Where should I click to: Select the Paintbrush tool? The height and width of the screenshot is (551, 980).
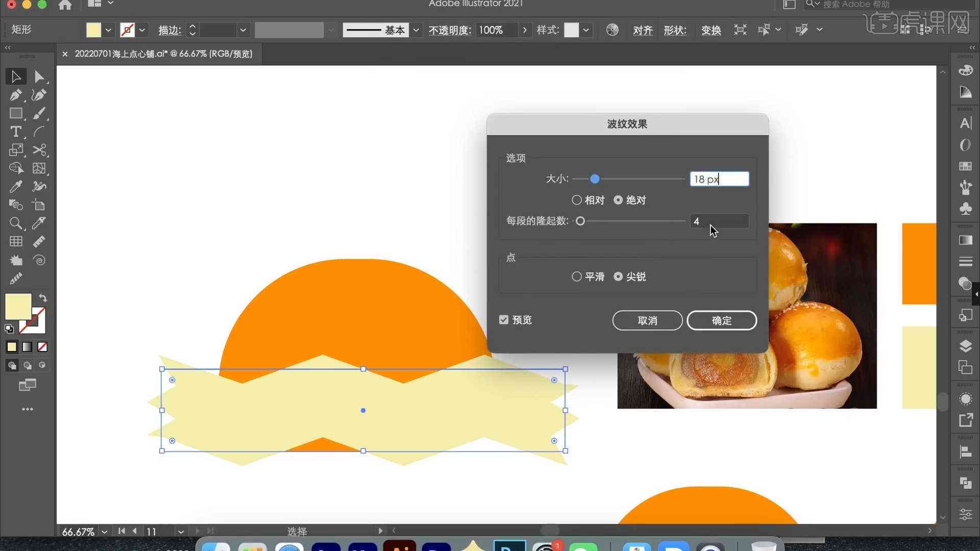[39, 113]
